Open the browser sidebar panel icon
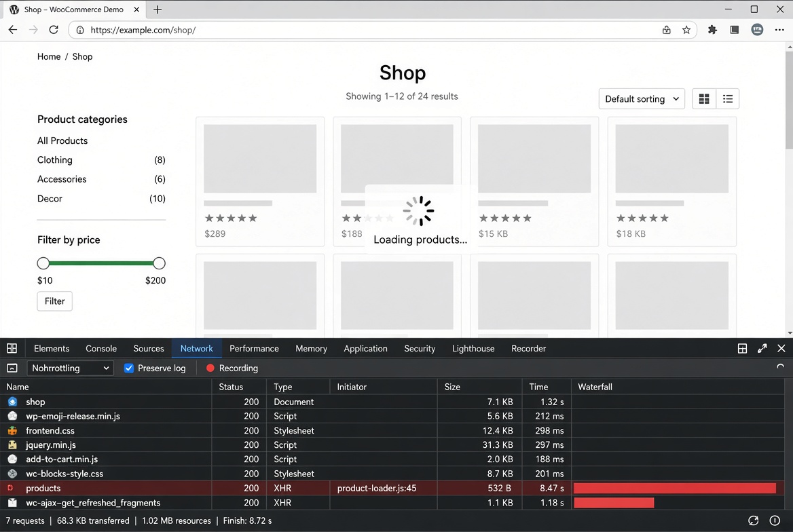The width and height of the screenshot is (793, 532). pyautogui.click(x=735, y=30)
